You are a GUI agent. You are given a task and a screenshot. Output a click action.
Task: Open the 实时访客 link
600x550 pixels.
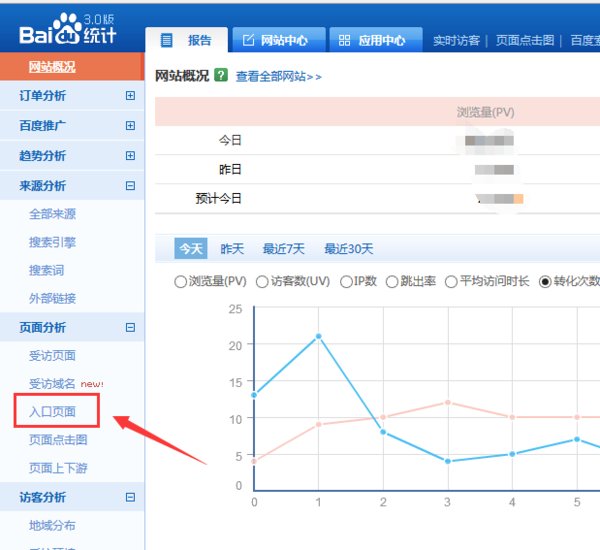pyautogui.click(x=456, y=40)
